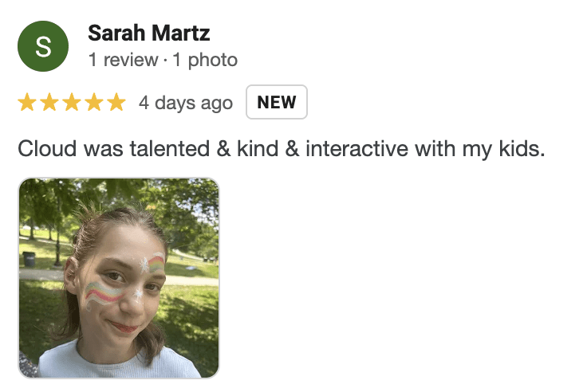587x392 pixels.
Task: Click the "1 review" count text
Action: [120, 60]
